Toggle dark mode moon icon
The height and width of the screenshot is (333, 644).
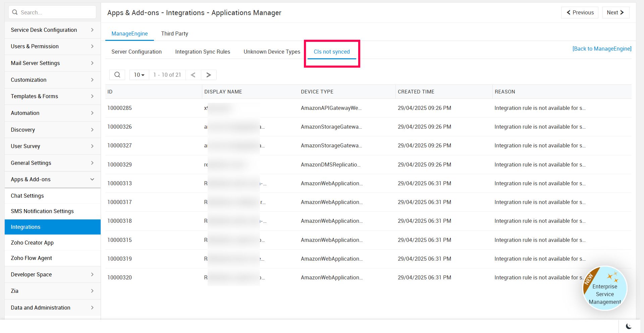point(629,326)
